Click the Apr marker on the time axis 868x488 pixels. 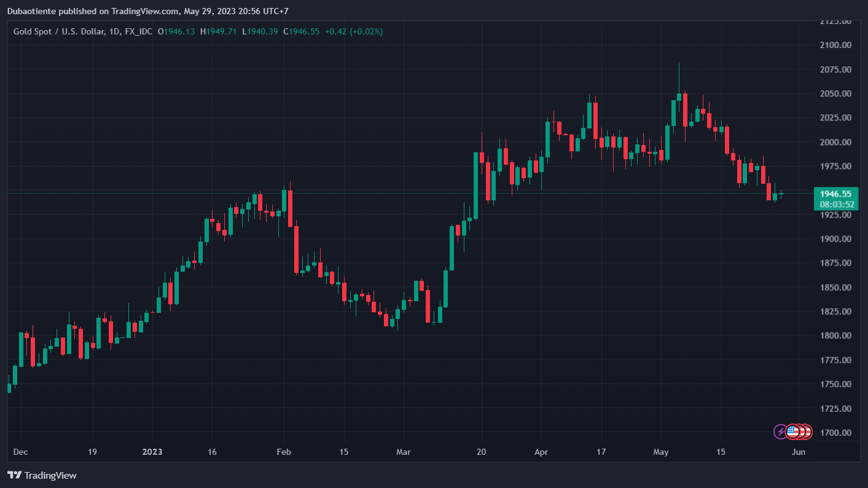541,452
